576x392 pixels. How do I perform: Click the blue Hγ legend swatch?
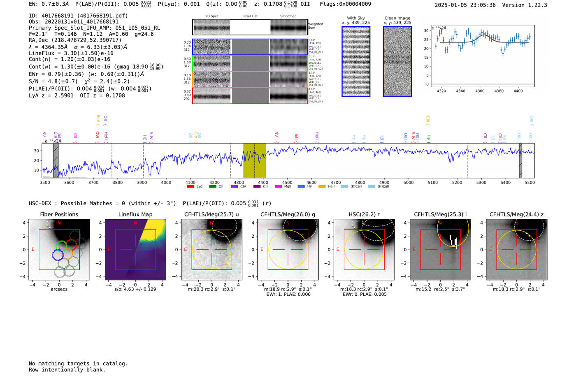(301, 186)
